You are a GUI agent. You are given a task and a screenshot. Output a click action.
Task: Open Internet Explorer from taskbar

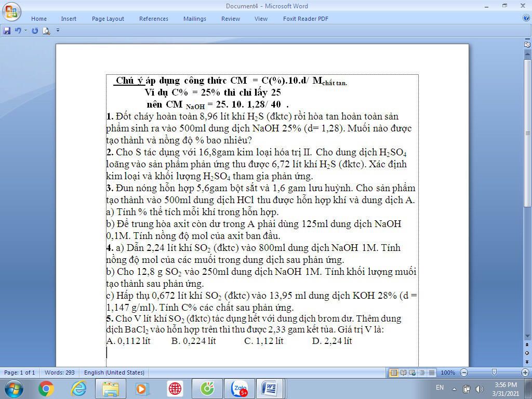79,389
